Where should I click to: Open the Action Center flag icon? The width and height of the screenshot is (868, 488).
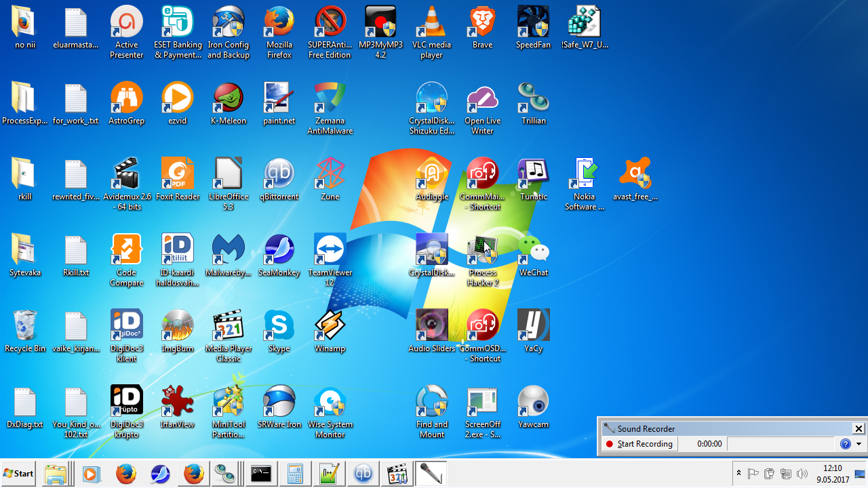[x=753, y=474]
